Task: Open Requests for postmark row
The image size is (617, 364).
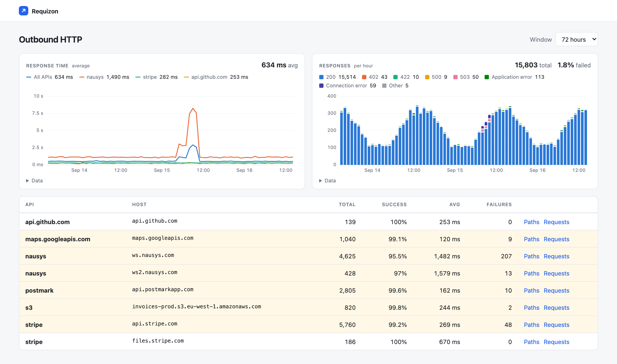Action: click(x=556, y=291)
